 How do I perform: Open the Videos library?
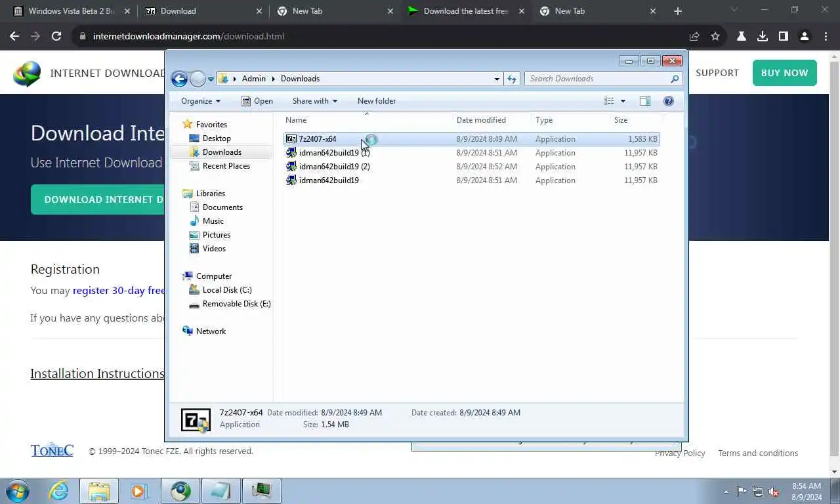(214, 249)
